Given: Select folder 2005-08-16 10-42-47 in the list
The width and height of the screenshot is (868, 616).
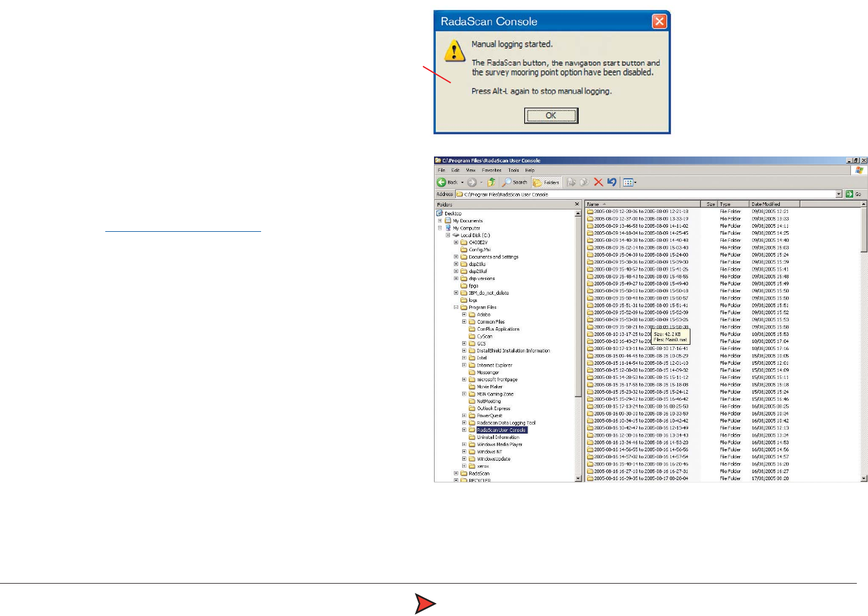Looking at the screenshot, I should click(641, 428).
